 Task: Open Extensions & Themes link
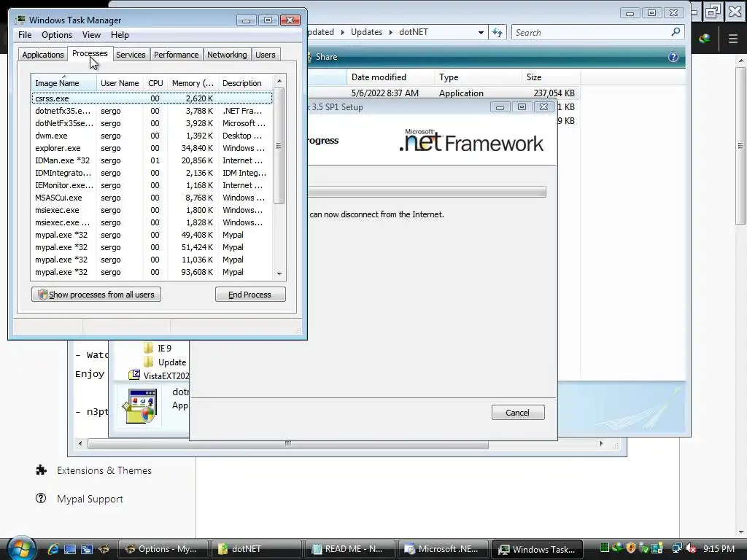[104, 470]
